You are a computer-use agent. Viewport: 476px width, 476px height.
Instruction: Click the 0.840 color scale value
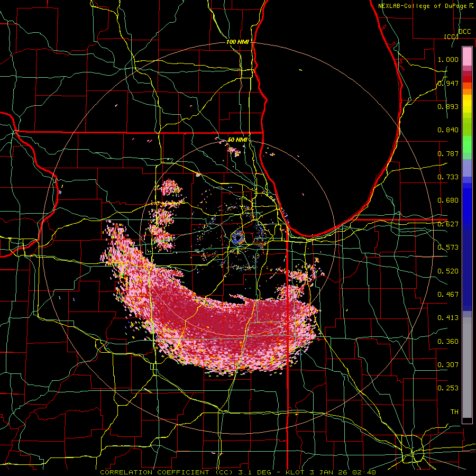(x=448, y=130)
